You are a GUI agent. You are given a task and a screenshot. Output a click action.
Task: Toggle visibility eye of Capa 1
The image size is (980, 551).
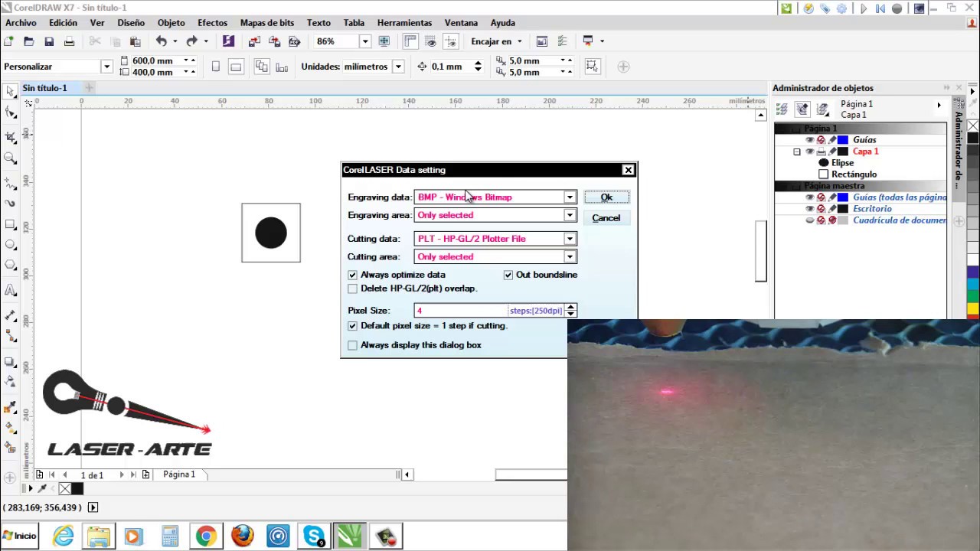click(x=809, y=152)
